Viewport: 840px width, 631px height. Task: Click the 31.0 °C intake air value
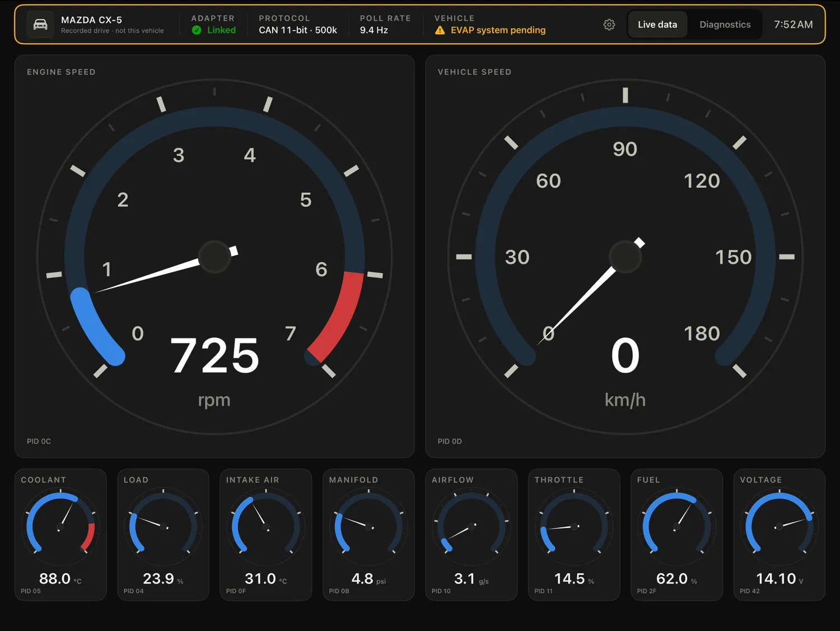266,579
